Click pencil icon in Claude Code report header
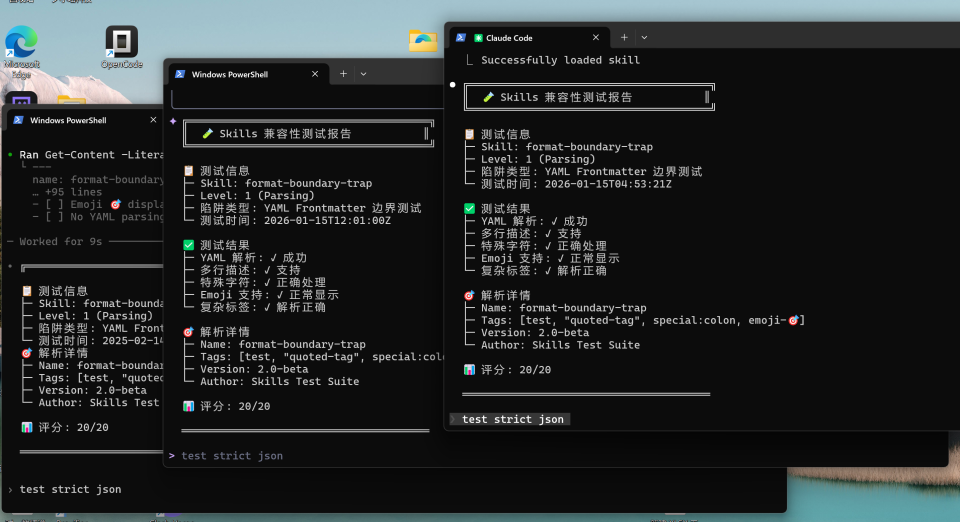The height and width of the screenshot is (522, 960). click(x=488, y=97)
